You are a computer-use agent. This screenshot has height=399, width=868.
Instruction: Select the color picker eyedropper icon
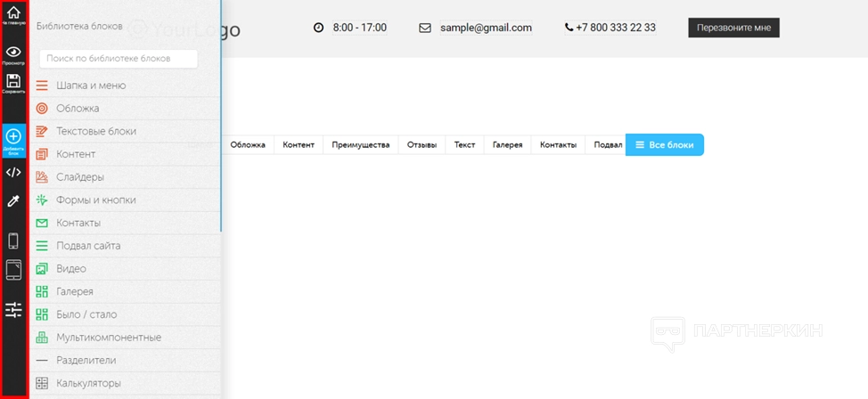[x=14, y=201]
